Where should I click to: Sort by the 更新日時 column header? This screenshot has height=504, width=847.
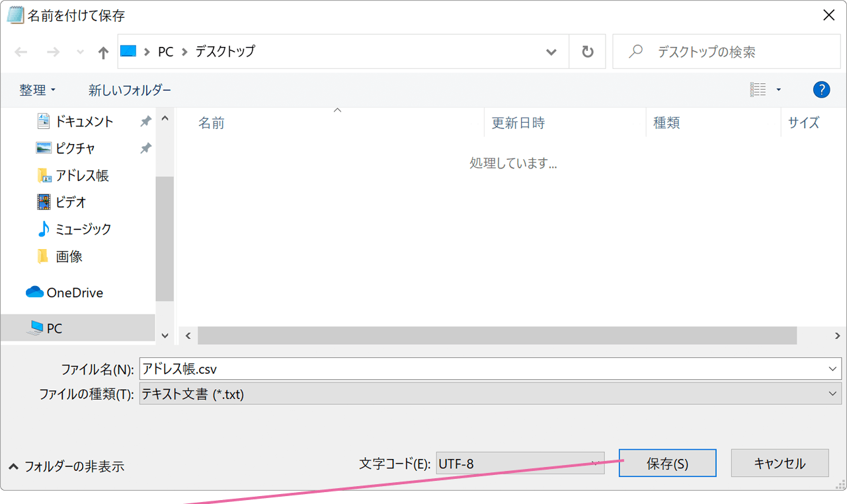pos(518,123)
